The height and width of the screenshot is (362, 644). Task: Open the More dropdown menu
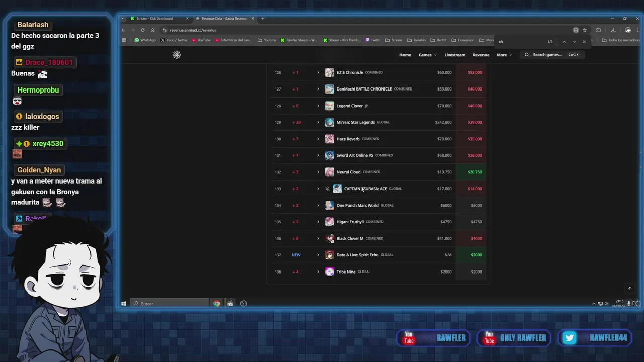(x=504, y=55)
